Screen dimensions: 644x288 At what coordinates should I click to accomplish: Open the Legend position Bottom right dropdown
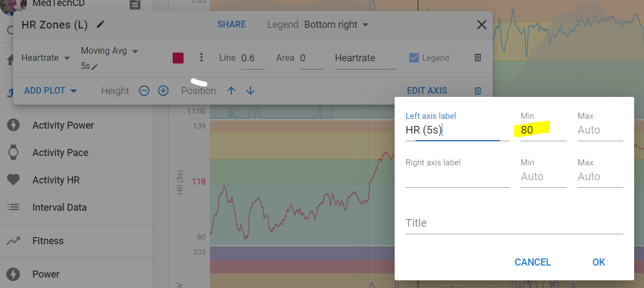pos(337,25)
